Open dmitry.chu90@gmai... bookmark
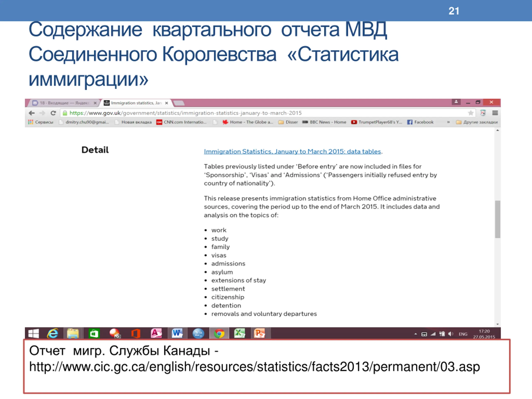532x399 pixels. [x=84, y=122]
